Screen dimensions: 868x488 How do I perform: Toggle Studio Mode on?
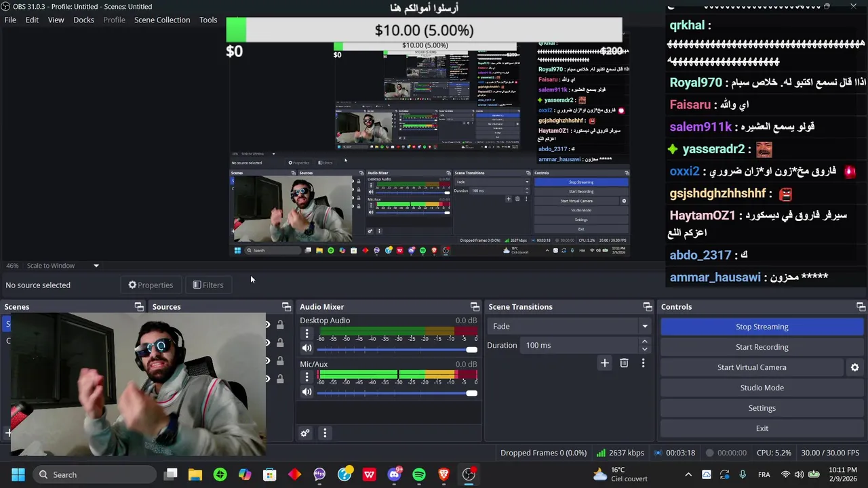[762, 388]
